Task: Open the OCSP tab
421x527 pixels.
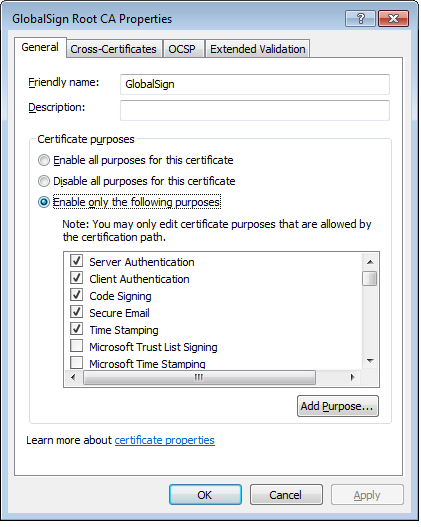Action: [x=182, y=49]
